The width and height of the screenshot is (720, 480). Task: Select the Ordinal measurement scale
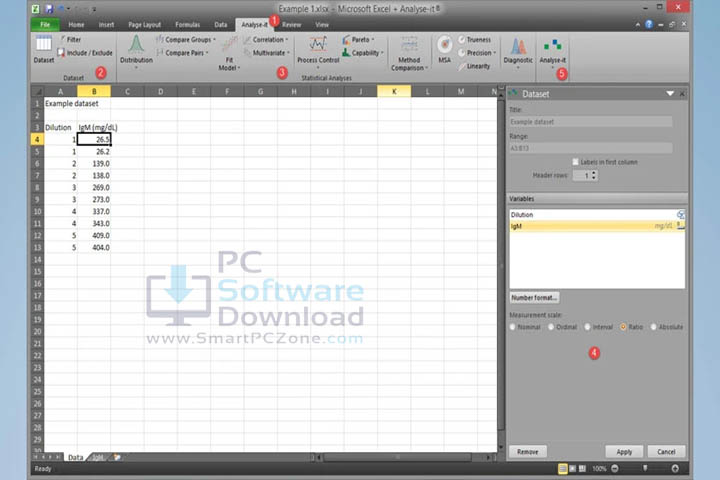(x=551, y=327)
